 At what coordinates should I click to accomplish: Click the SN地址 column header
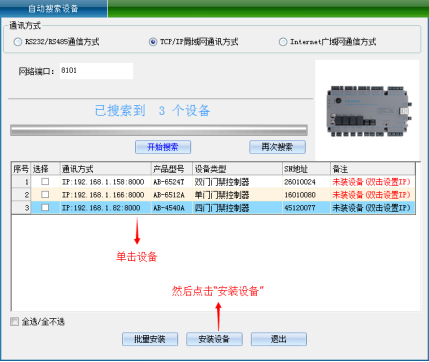point(306,169)
